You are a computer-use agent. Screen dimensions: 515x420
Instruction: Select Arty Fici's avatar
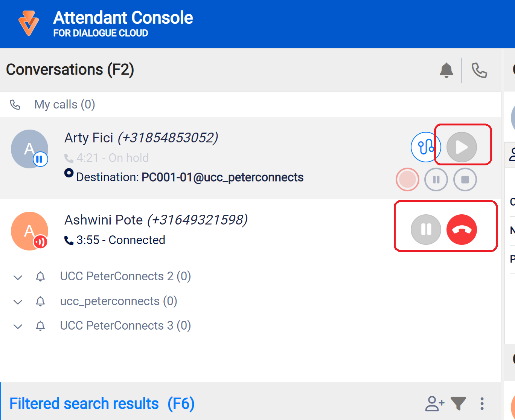[29, 149]
